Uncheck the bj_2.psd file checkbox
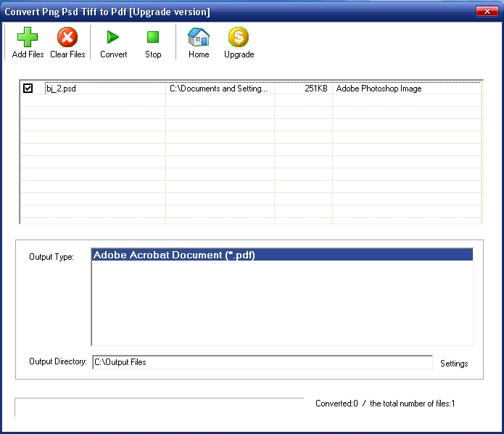The width and height of the screenshot is (504, 434). pos(28,88)
